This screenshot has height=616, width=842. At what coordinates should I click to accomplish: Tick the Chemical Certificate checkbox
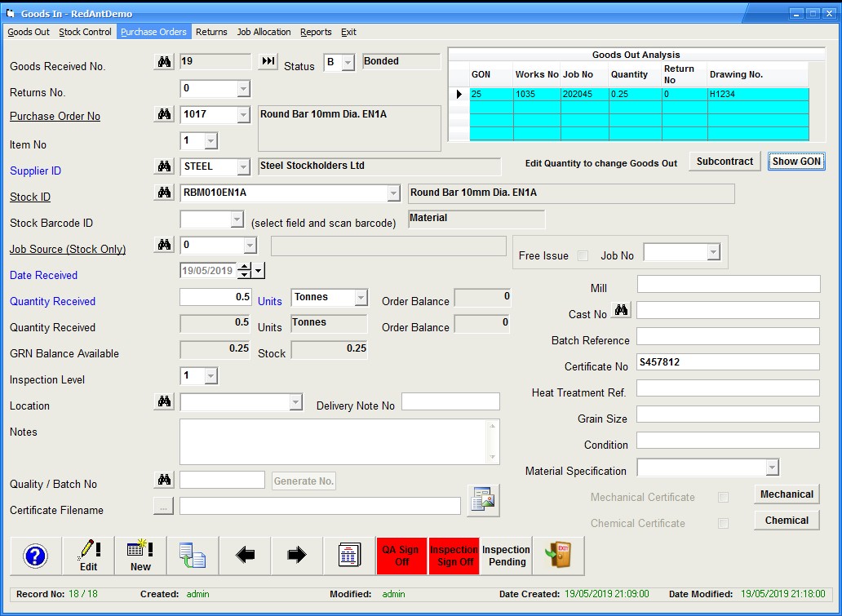pos(723,523)
